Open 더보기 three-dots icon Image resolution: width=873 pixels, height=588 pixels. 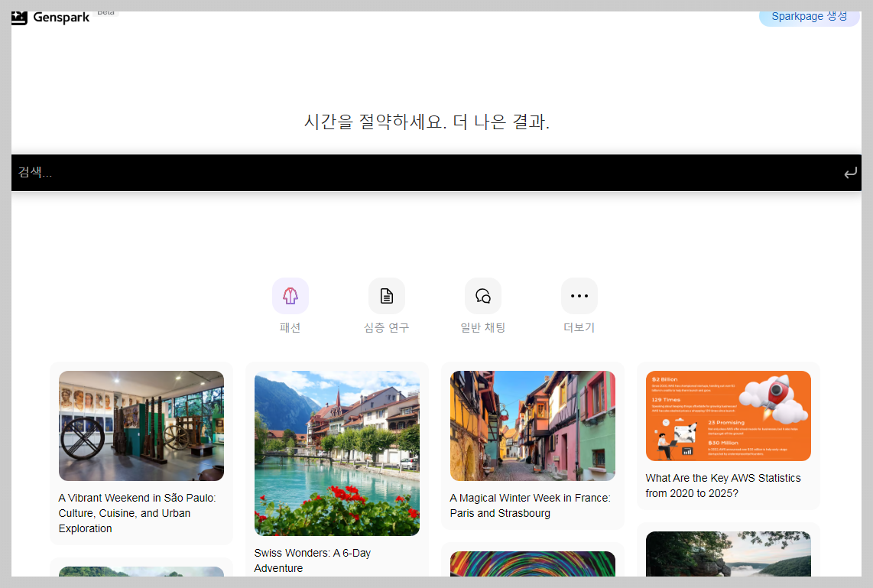click(579, 296)
